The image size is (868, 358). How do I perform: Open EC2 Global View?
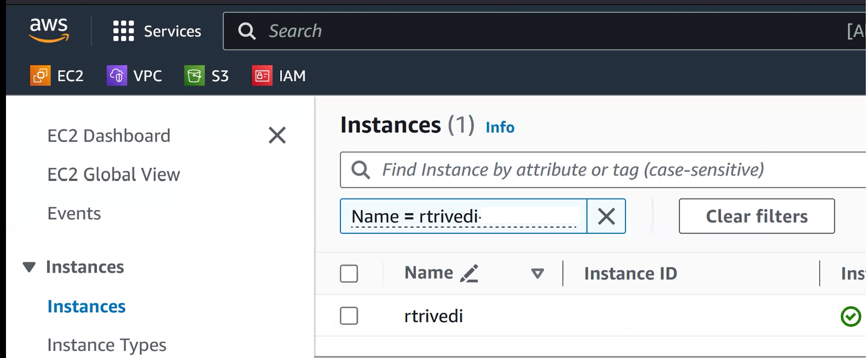pos(114,175)
